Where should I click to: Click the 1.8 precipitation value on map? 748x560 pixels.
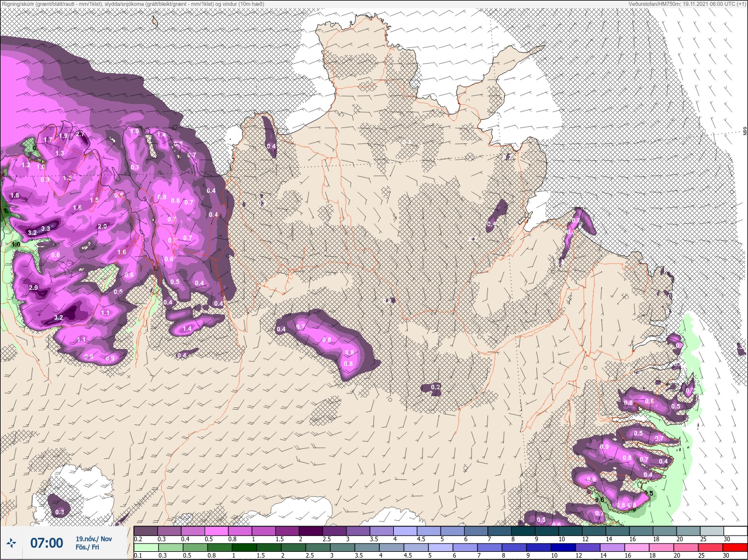[15, 195]
